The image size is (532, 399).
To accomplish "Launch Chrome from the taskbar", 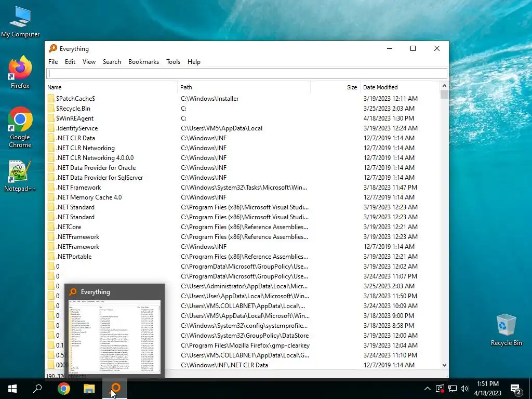I will (x=63, y=389).
